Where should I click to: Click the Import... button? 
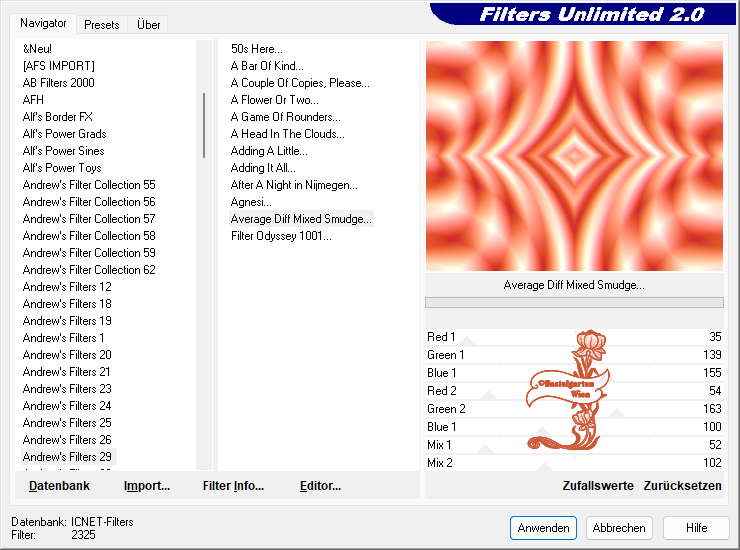(147, 486)
